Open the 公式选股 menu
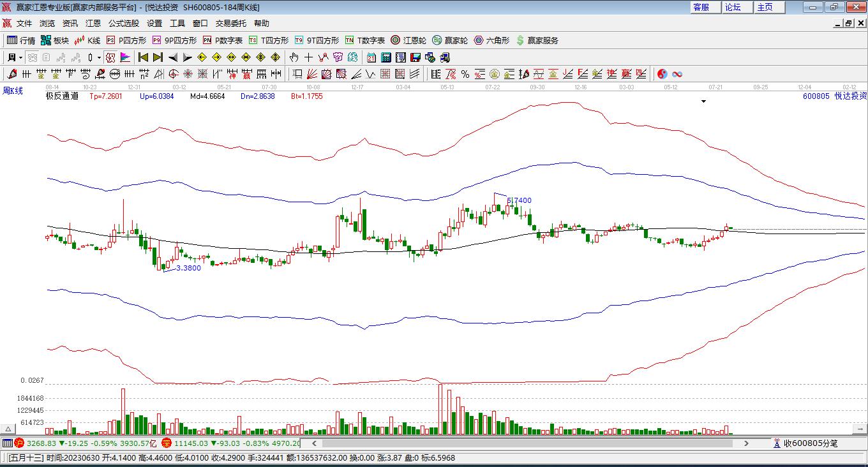The image size is (868, 467). [x=123, y=24]
